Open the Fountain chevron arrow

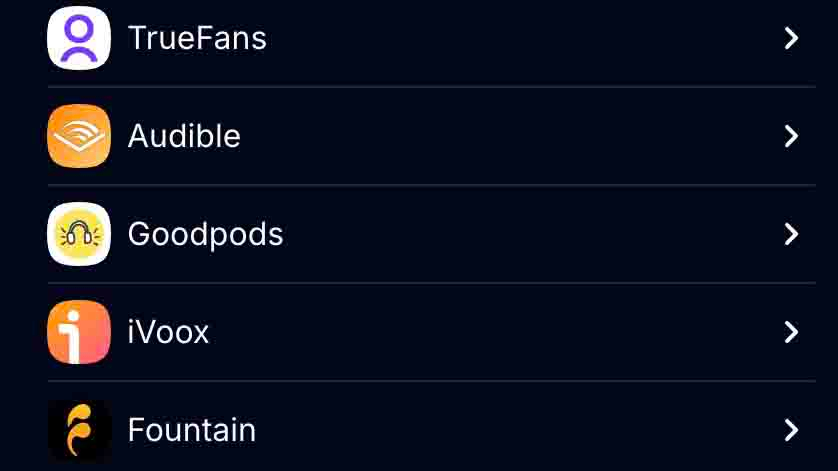(x=791, y=430)
